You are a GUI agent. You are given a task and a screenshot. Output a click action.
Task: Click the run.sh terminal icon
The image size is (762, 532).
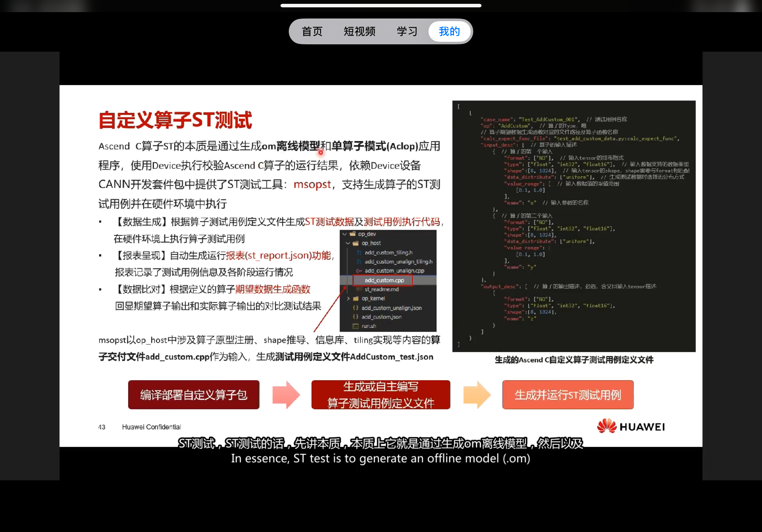[355, 326]
